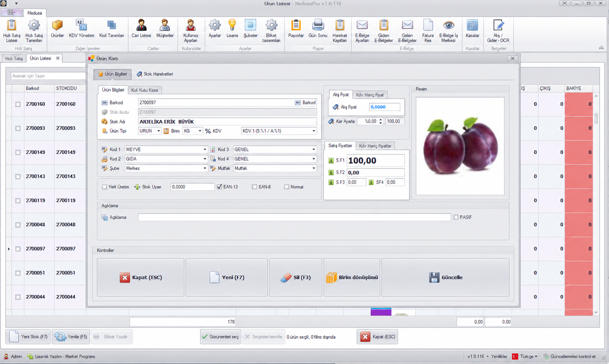Switch to Hızlı Satış tab
The height and width of the screenshot is (364, 609).
pyautogui.click(x=14, y=59)
